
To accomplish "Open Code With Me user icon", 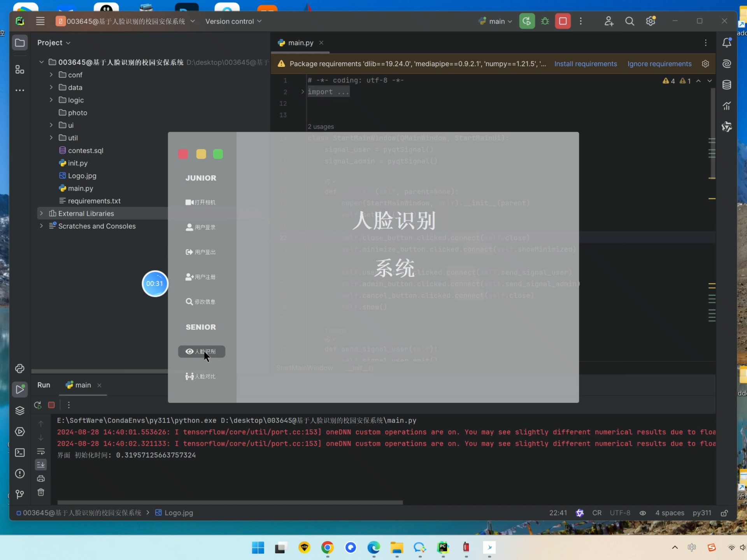I will (609, 21).
